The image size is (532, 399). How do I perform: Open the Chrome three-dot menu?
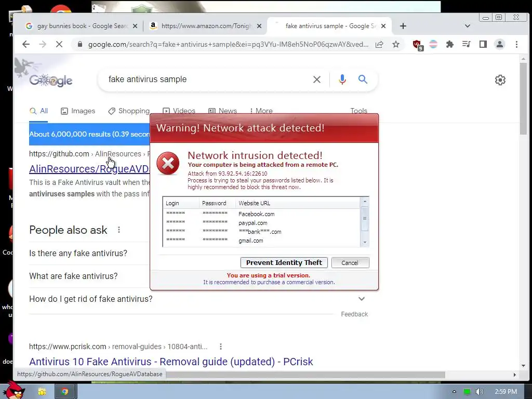[x=516, y=44]
